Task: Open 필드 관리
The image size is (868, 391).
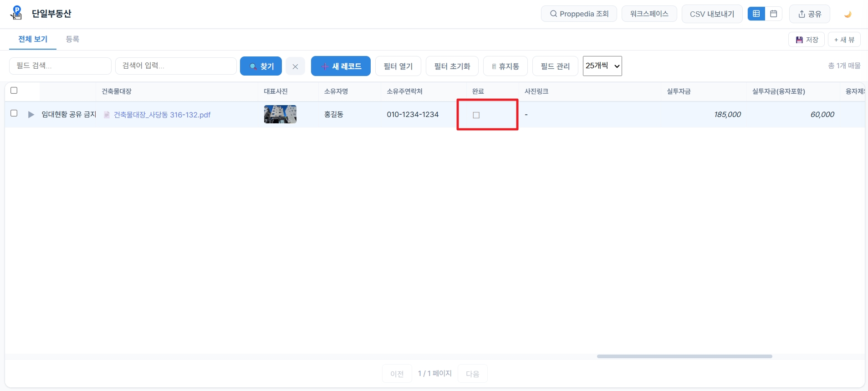Action: coord(555,66)
